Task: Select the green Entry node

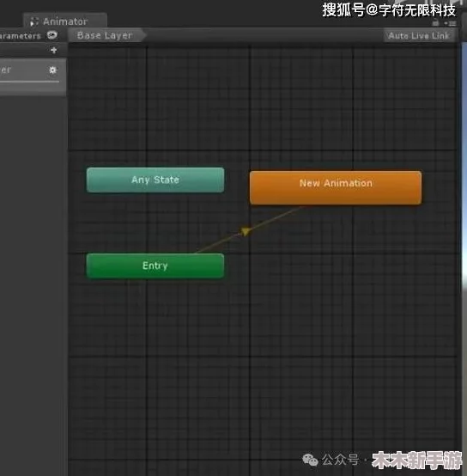Action: [155, 265]
